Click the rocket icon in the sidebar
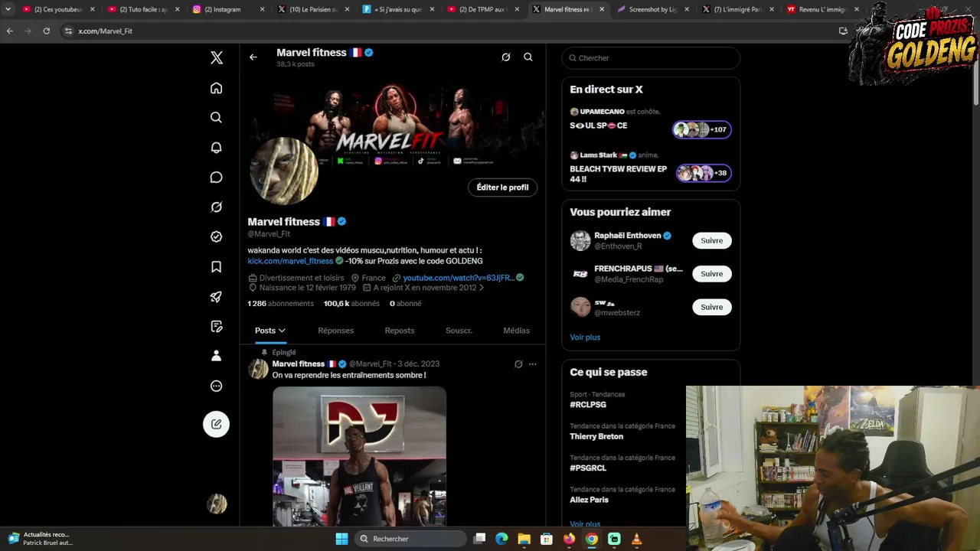Image resolution: width=980 pixels, height=551 pixels. click(x=216, y=297)
